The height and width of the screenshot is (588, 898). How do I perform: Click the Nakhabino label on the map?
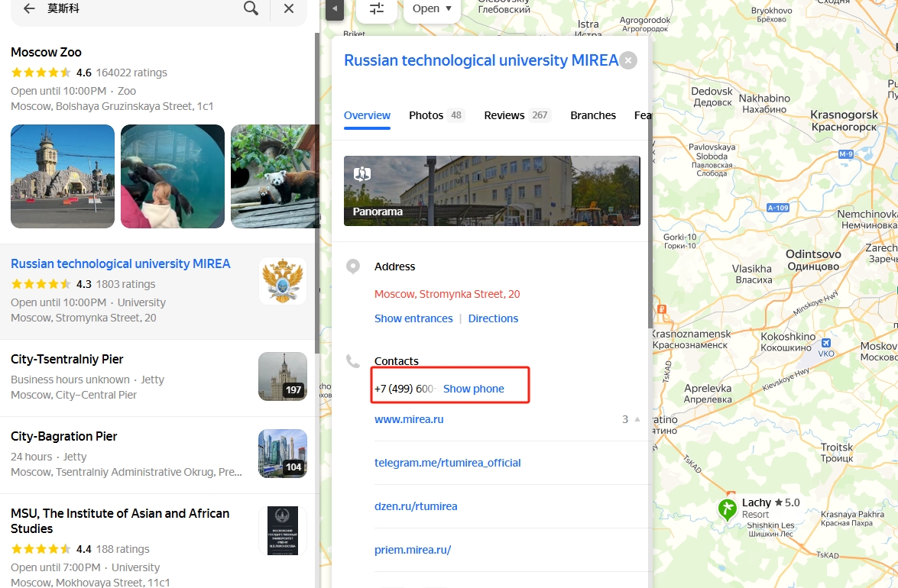[x=764, y=104]
